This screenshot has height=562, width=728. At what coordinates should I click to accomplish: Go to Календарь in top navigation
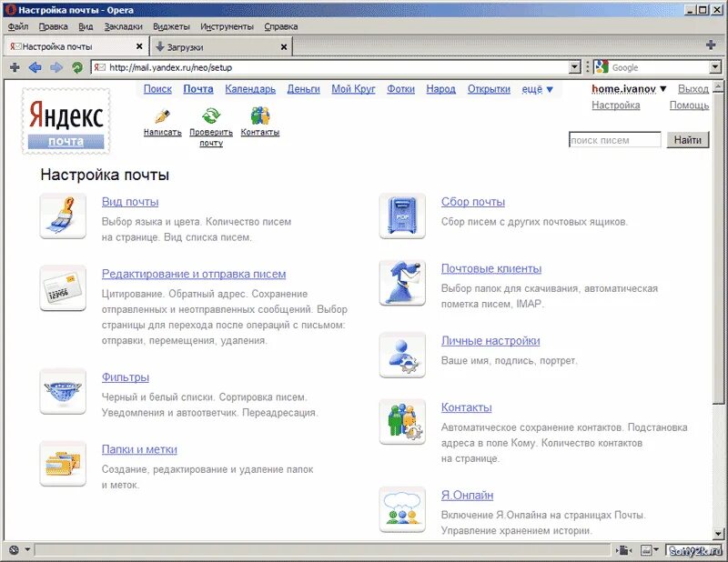pyautogui.click(x=250, y=89)
